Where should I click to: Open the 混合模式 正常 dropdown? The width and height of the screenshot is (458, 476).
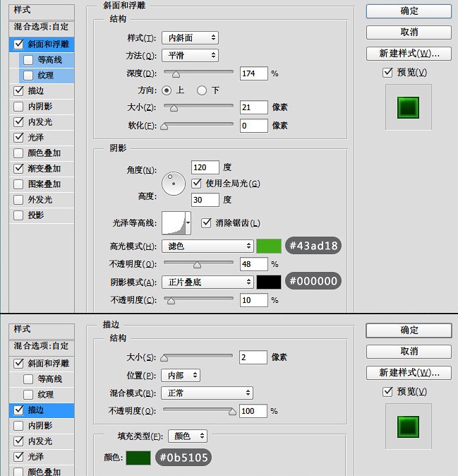pyautogui.click(x=207, y=393)
